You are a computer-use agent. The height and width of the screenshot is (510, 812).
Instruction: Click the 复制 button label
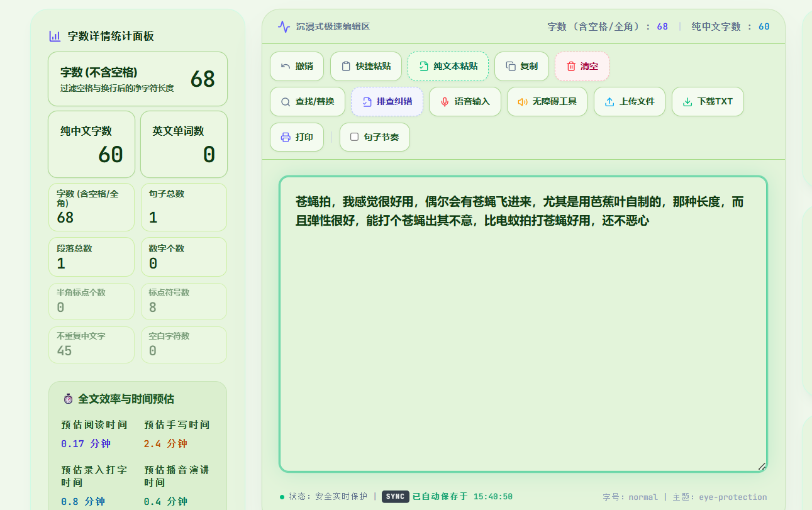click(529, 66)
